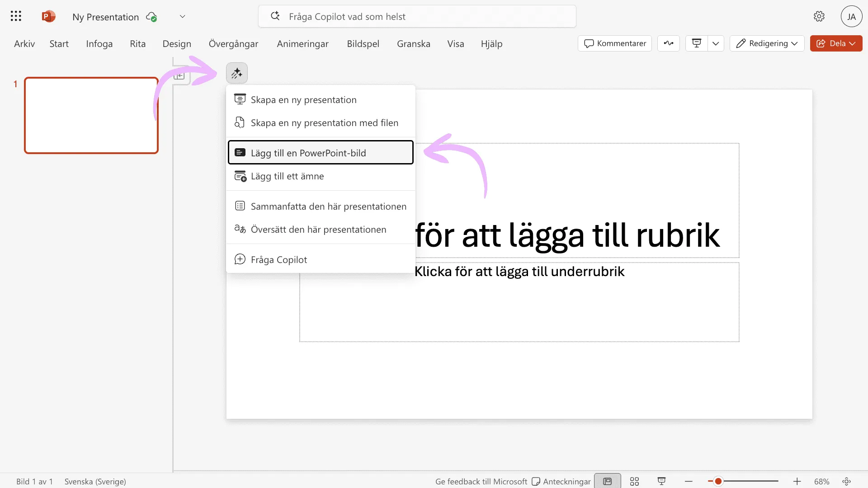Image resolution: width=868 pixels, height=488 pixels.
Task: Open the Design tab
Action: click(177, 44)
